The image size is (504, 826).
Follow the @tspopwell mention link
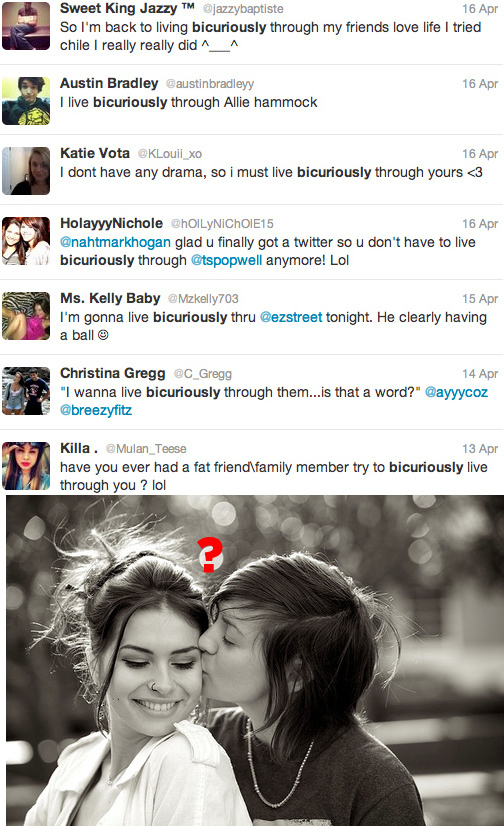click(226, 260)
